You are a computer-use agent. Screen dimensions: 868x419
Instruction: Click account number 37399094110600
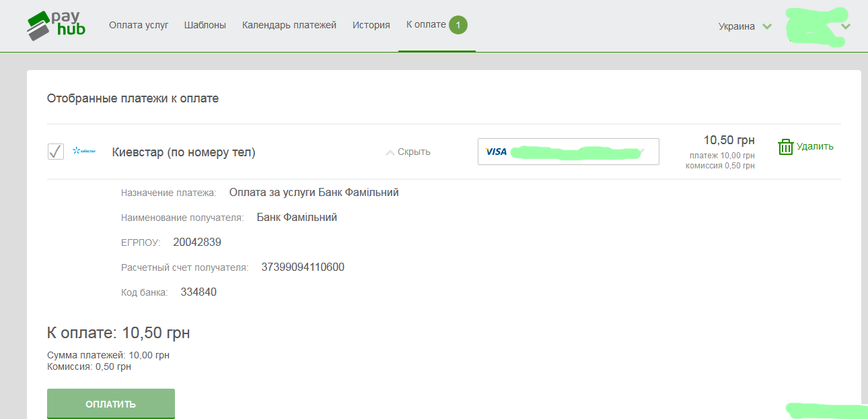click(303, 267)
